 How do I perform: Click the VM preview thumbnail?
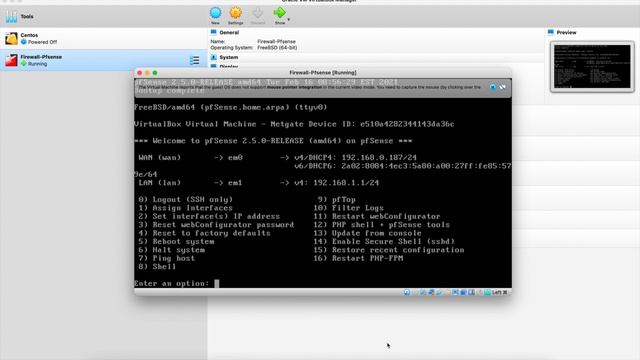[592, 67]
